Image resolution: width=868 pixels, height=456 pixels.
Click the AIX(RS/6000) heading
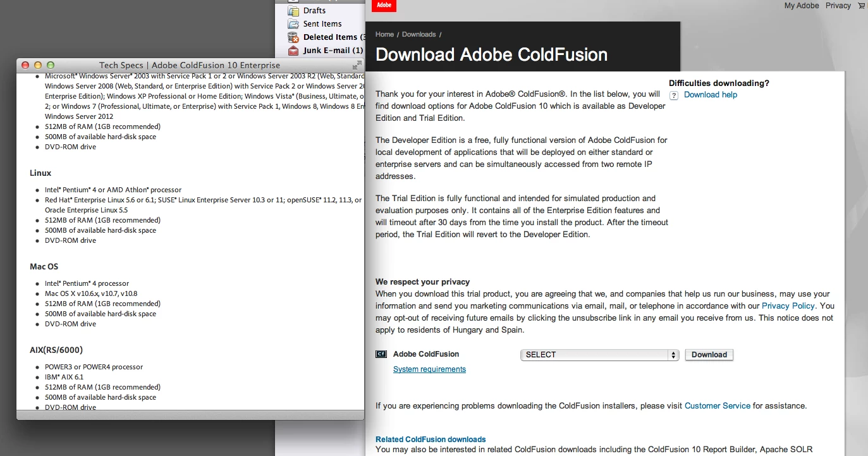(56, 350)
